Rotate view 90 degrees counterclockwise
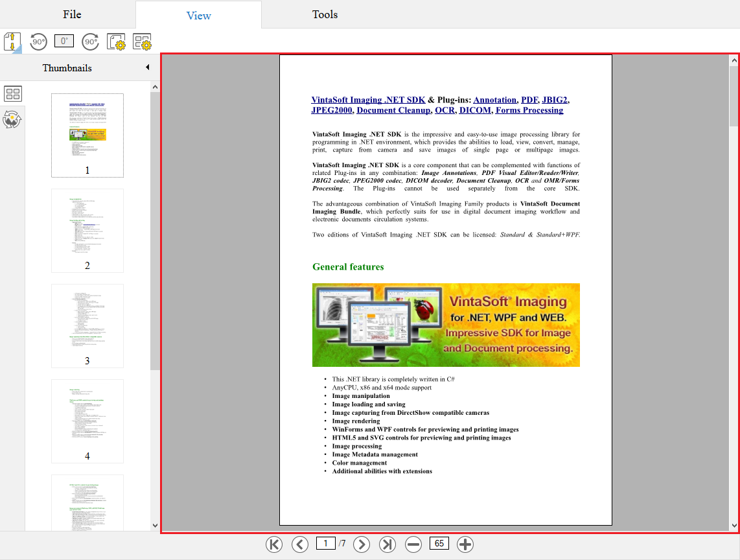The width and height of the screenshot is (740, 560). (38, 41)
